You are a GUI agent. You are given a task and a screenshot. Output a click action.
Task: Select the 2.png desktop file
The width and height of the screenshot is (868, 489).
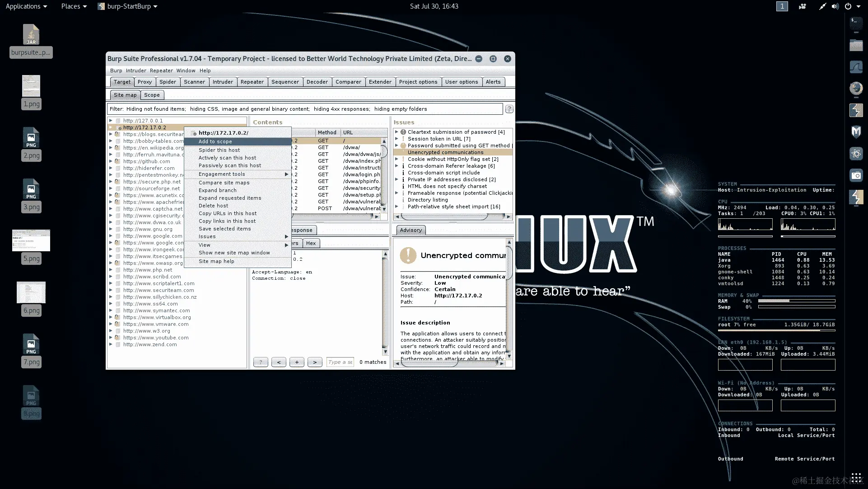tap(31, 144)
